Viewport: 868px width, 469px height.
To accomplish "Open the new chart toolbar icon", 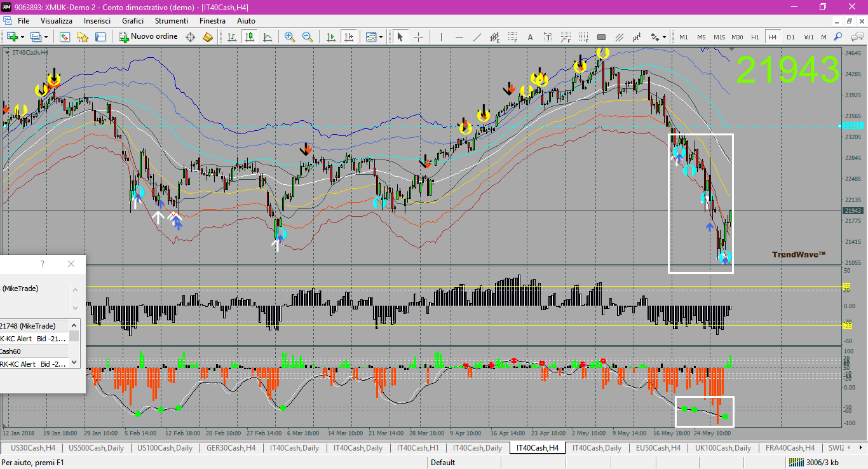I will (x=13, y=37).
